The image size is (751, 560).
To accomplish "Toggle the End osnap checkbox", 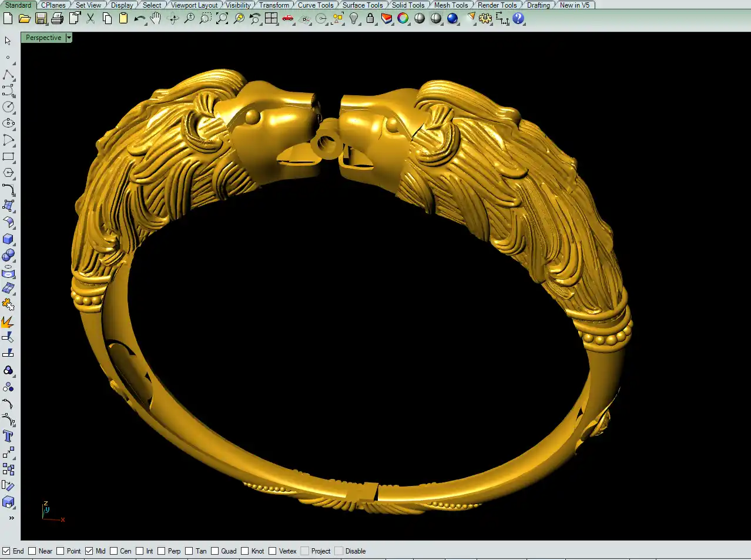I will pyautogui.click(x=6, y=551).
